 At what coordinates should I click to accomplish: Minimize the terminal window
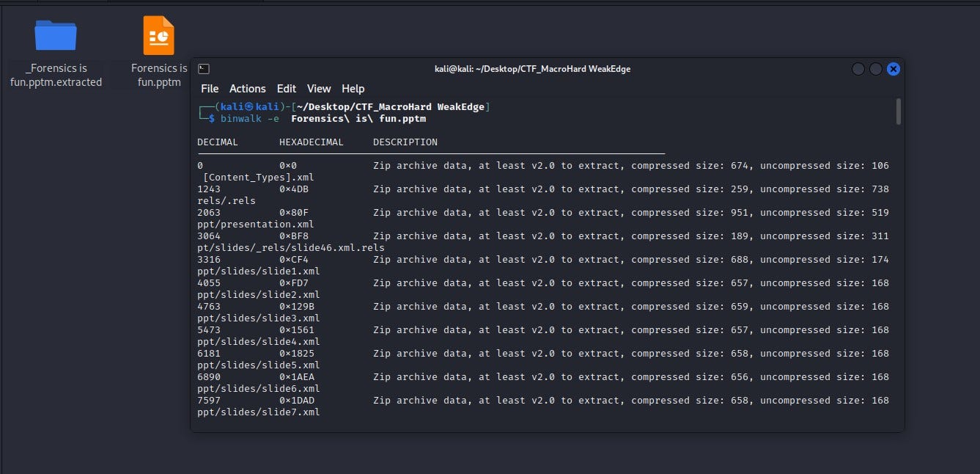(x=858, y=68)
